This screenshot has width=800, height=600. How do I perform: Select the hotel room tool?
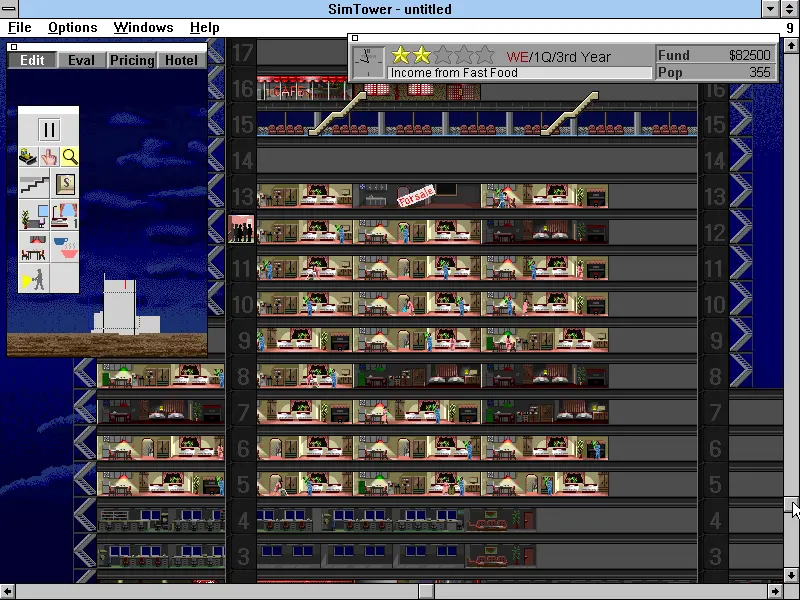click(64, 216)
